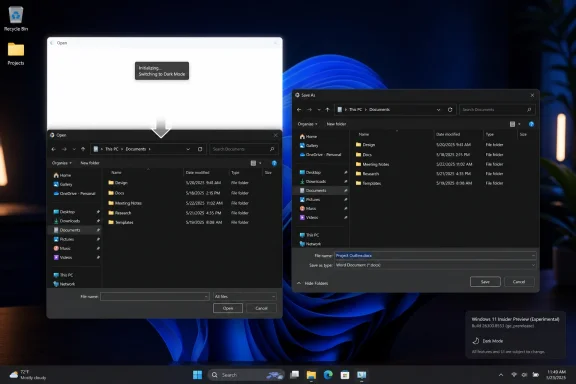Click This PC breadcrumb in Save As
Image resolution: width=576 pixels, height=384 pixels.
[355, 110]
